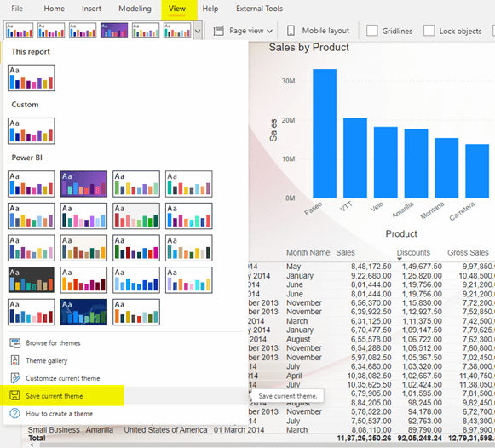Click the VTT bar in the chart
This screenshot has height=448, width=495.
point(355,158)
